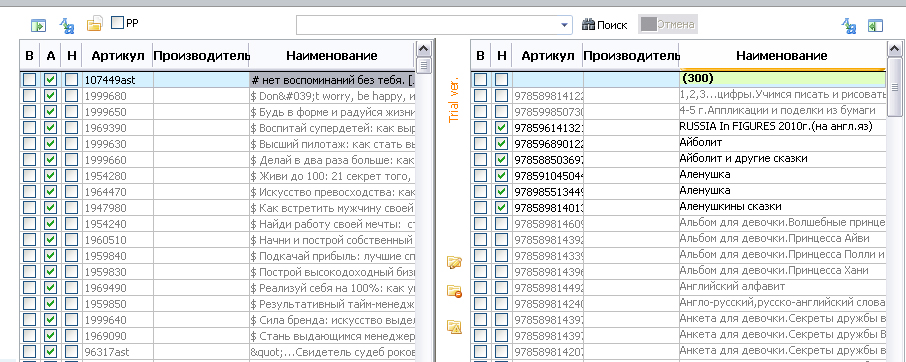Click the right table Артикул column header
This screenshot has height=362, width=906.
point(548,56)
